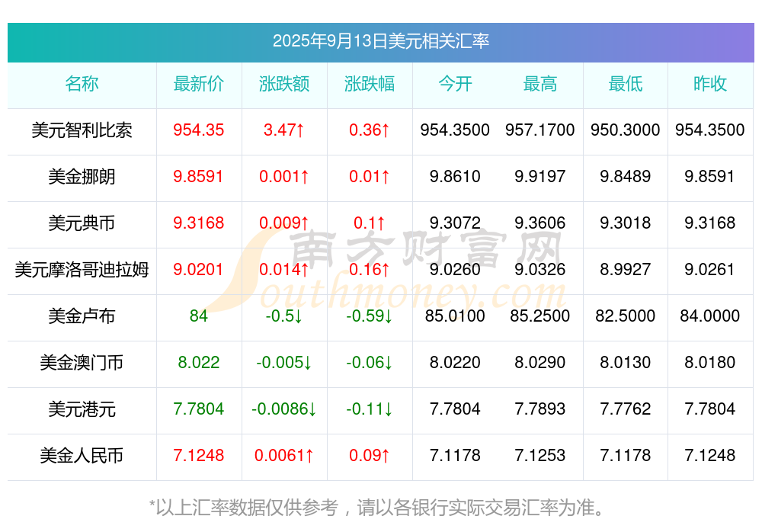
Task: Click change percent 0.16↑
Action: 370,269
